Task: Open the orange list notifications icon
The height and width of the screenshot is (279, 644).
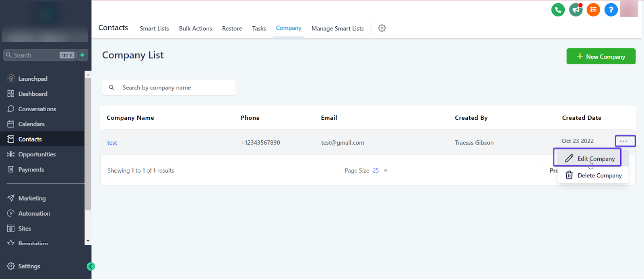Action: point(593,10)
